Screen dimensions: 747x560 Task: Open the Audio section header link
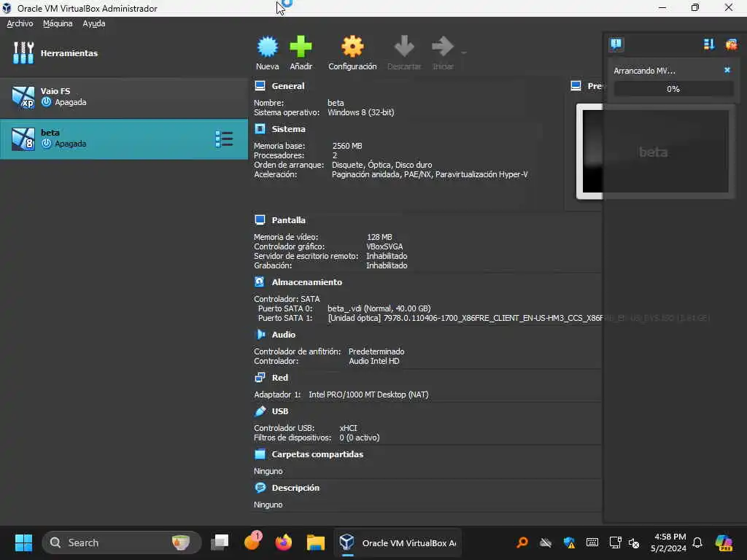284,335
